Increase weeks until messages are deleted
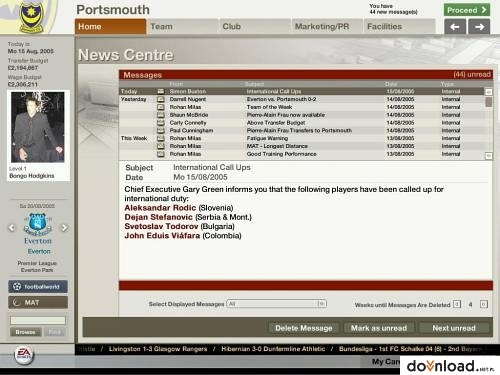 (484, 304)
